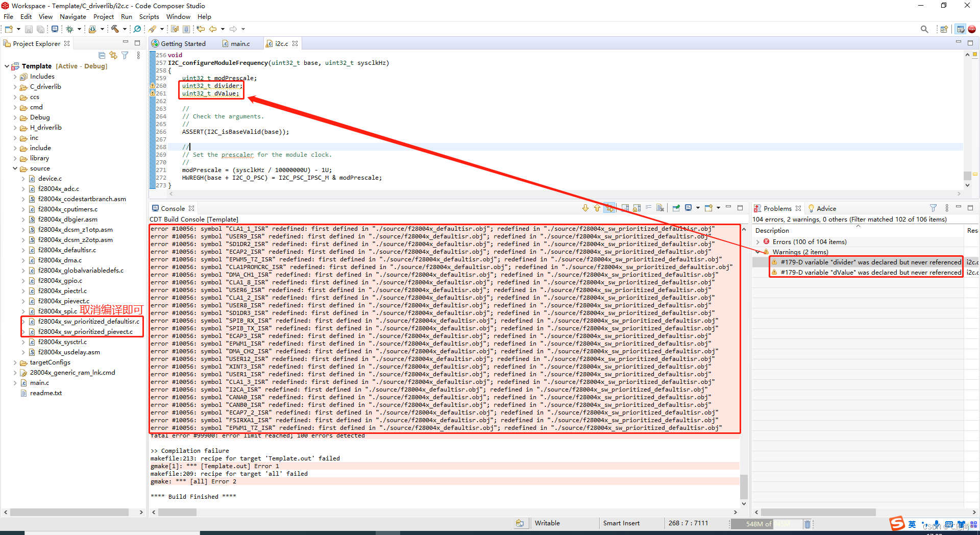Click Project Explorer horizontal scrollbar
980x535 pixels.
pos(69,512)
